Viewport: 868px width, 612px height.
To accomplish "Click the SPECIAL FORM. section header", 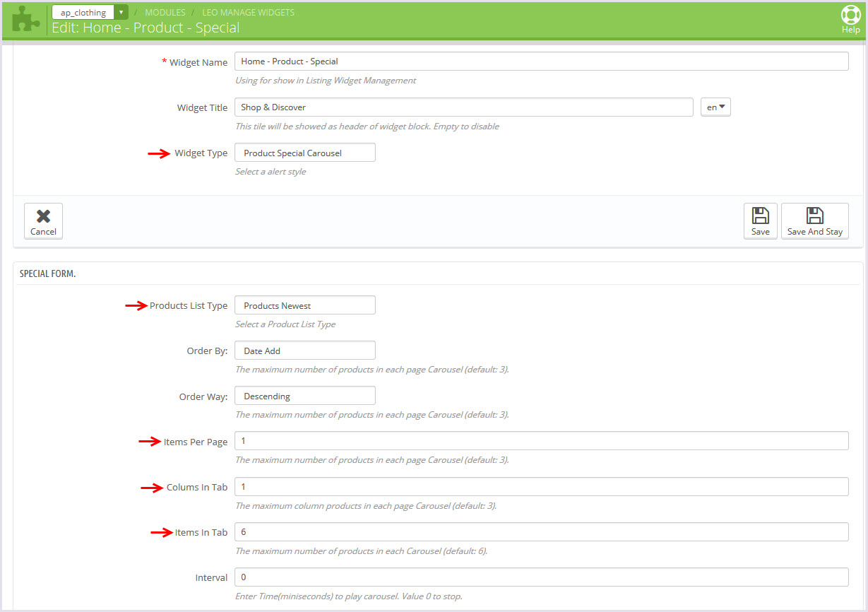I will (47, 273).
